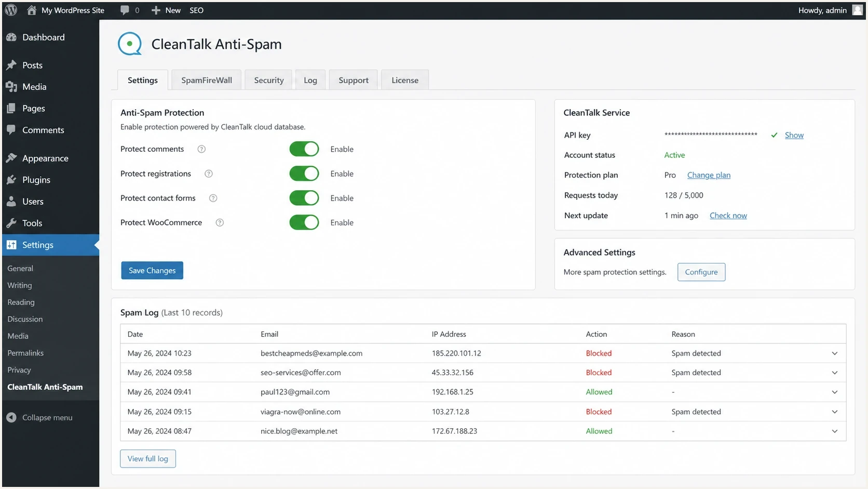Click help icon beside Protect WooCommerce
This screenshot has height=489, width=868.
coord(220,222)
